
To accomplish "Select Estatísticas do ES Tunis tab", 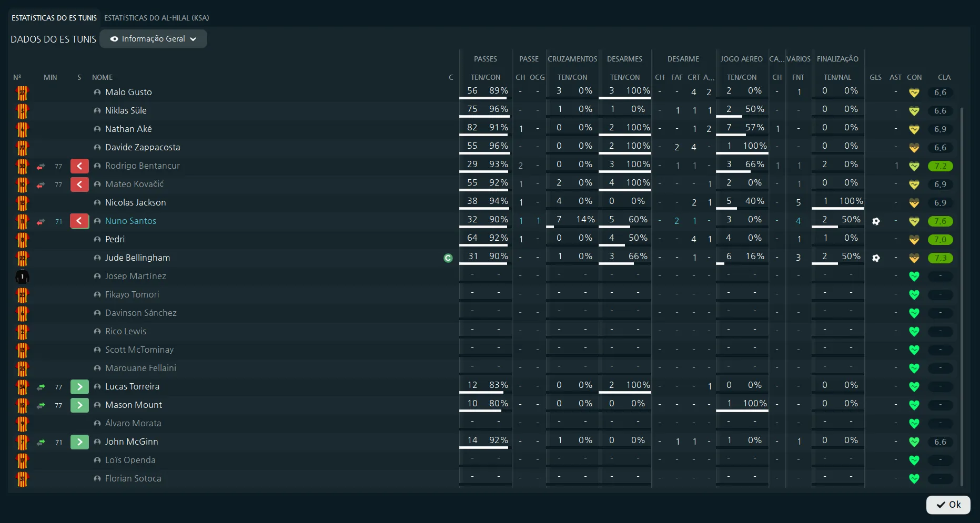I will pos(54,18).
